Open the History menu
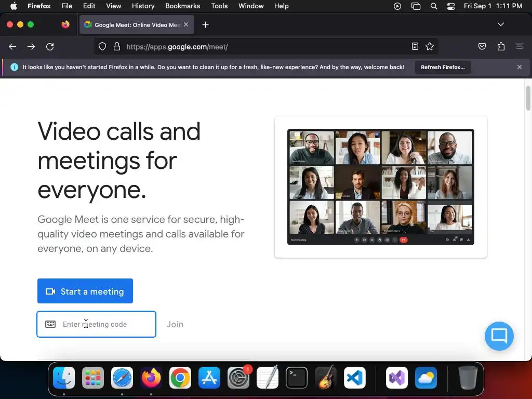532x399 pixels. click(x=143, y=6)
